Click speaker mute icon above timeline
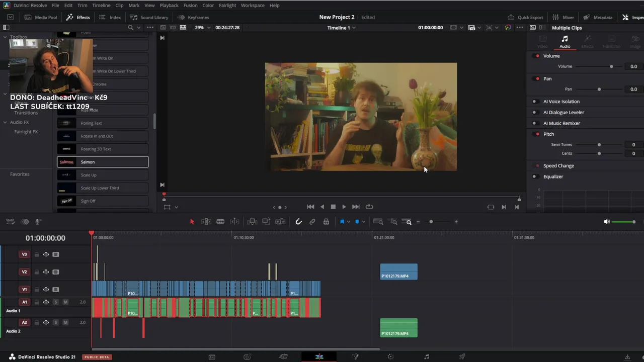 [607, 222]
